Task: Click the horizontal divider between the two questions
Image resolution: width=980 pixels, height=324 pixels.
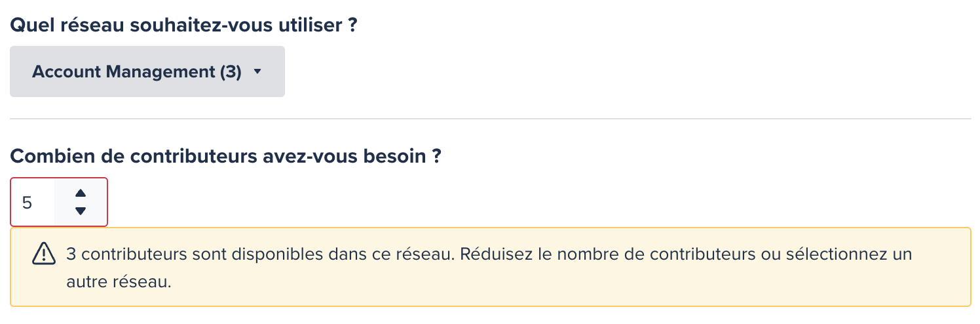Action: click(490, 119)
